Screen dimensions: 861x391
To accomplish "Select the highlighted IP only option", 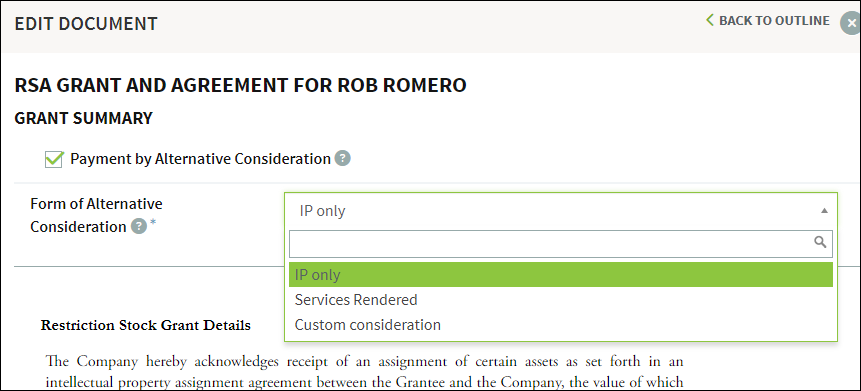I will pos(561,275).
